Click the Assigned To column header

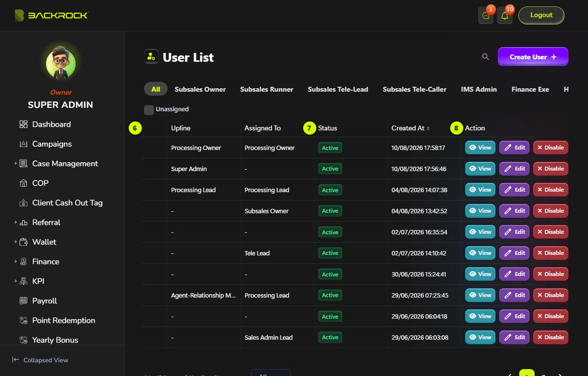(x=263, y=128)
